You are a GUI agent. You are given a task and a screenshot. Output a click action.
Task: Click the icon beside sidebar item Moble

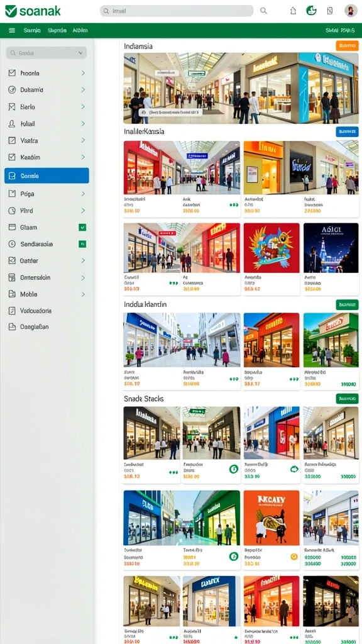[x=12, y=294]
